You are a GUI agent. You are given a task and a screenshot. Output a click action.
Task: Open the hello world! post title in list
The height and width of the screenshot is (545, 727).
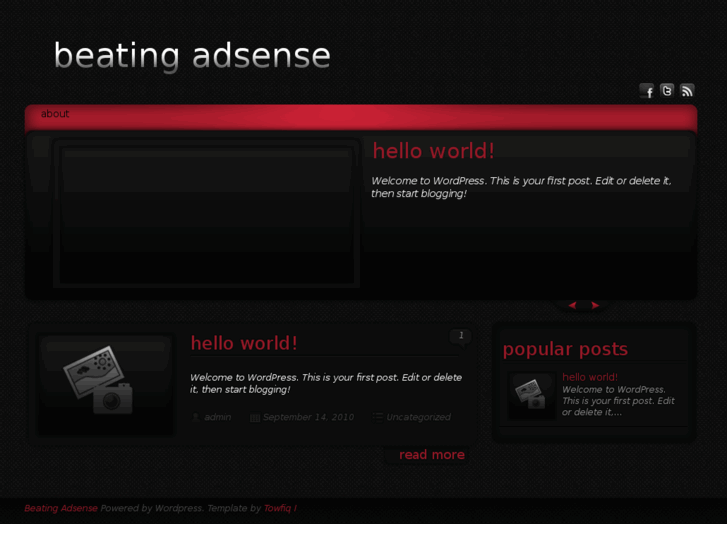244,344
